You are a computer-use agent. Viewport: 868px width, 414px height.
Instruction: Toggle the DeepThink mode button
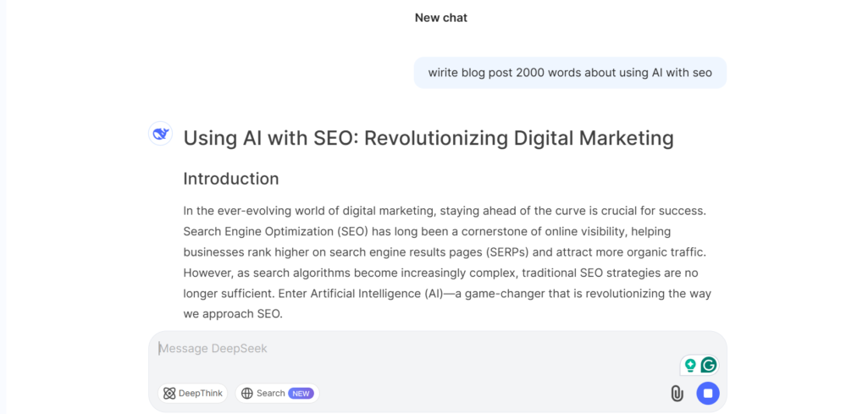point(192,394)
